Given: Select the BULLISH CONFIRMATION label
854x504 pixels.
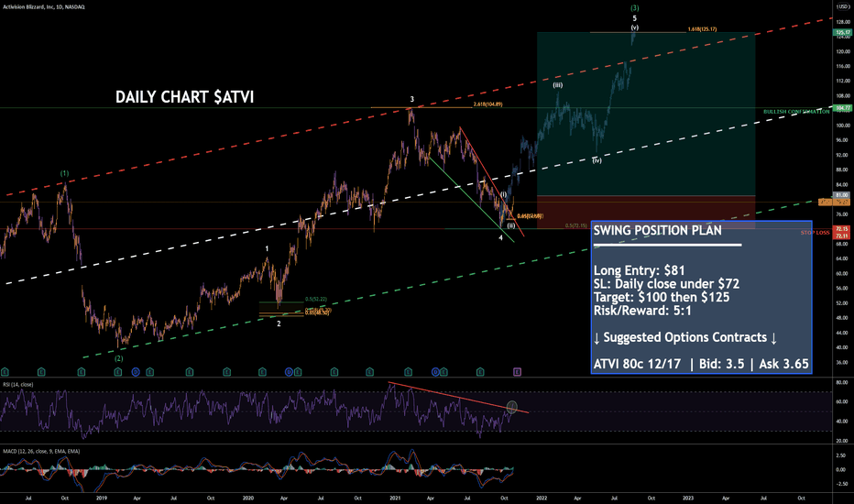Looking at the screenshot, I should coord(796,112).
